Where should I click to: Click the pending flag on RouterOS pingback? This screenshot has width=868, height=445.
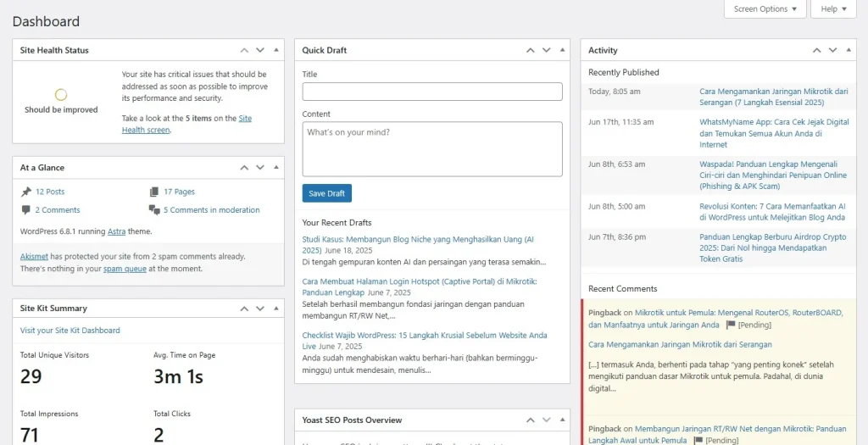(730, 325)
